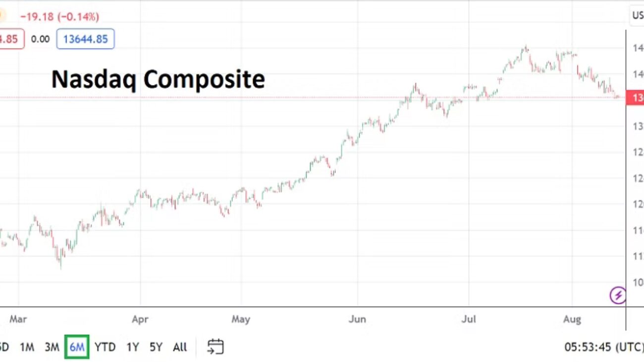Select the 5Y range option
Viewport: 644px width, 362px height.
(156, 347)
